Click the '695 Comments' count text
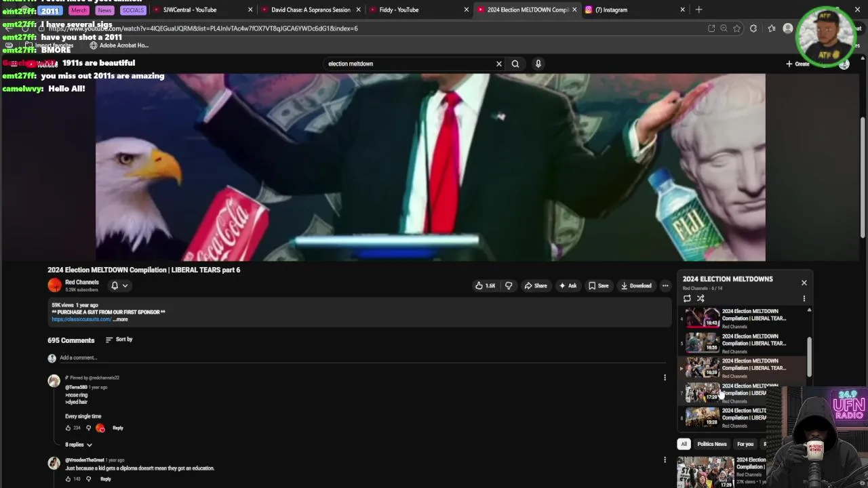 point(71,340)
